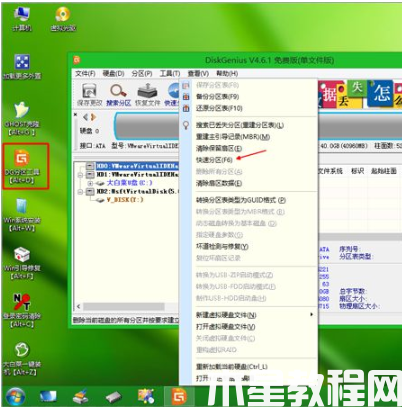Click the brush tool icon on taskbar
This screenshot has height=407, width=402.
point(81,396)
